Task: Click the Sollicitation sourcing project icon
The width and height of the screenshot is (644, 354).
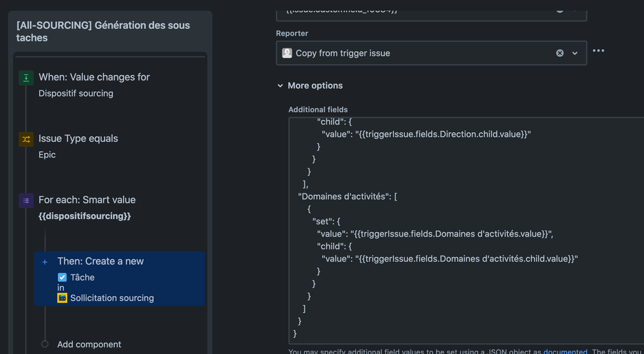Action: point(62,298)
